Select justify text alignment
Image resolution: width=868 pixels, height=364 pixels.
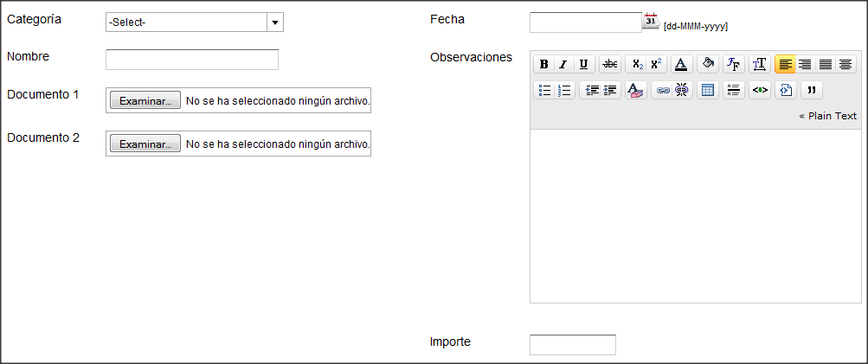[x=826, y=64]
